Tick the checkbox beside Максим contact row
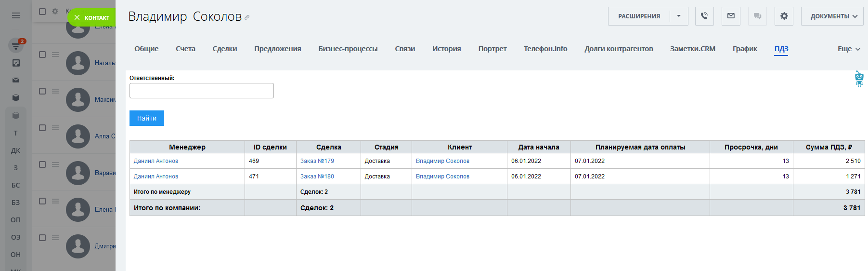Image resolution: width=868 pixels, height=271 pixels. 42,91
